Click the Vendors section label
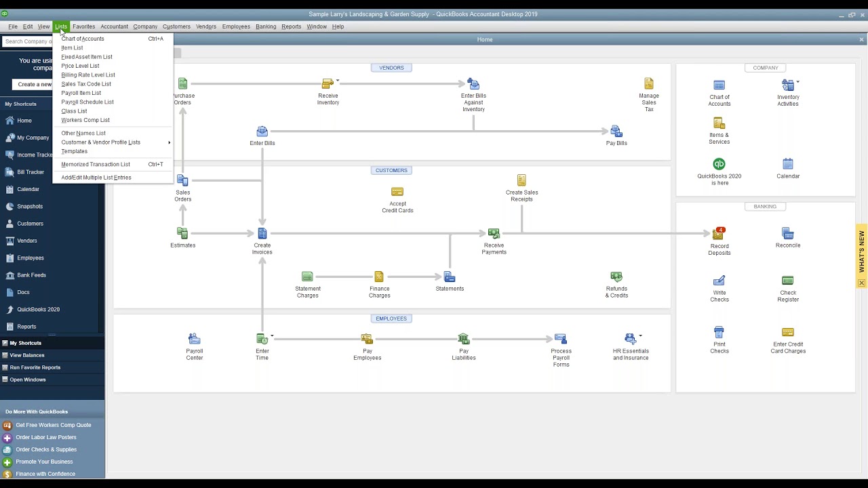Screen dimensions: 868x488 [391, 68]
